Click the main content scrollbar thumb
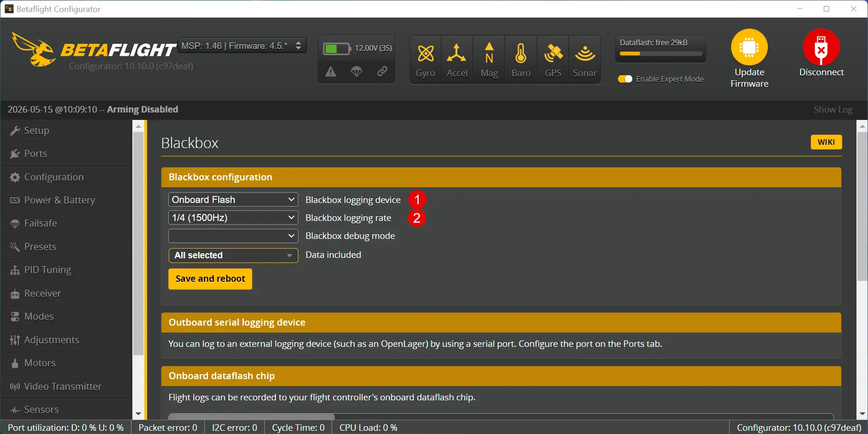868x434 pixels. 862,207
